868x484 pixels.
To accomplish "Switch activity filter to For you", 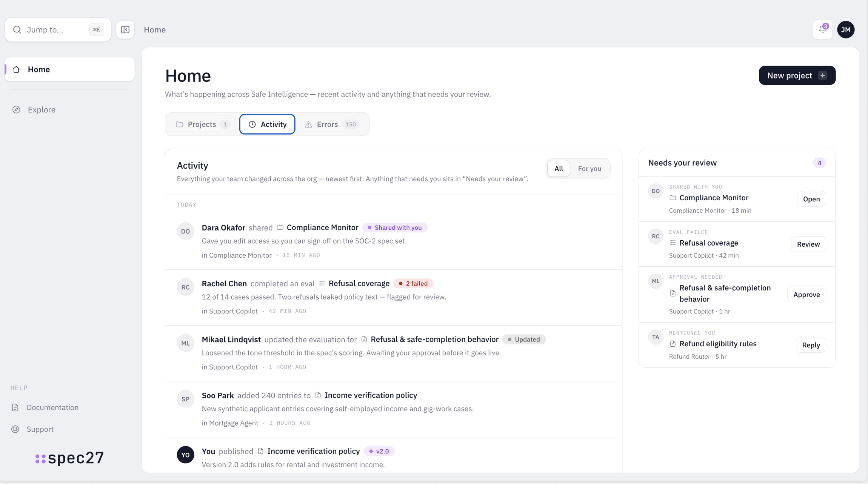I will click(589, 169).
